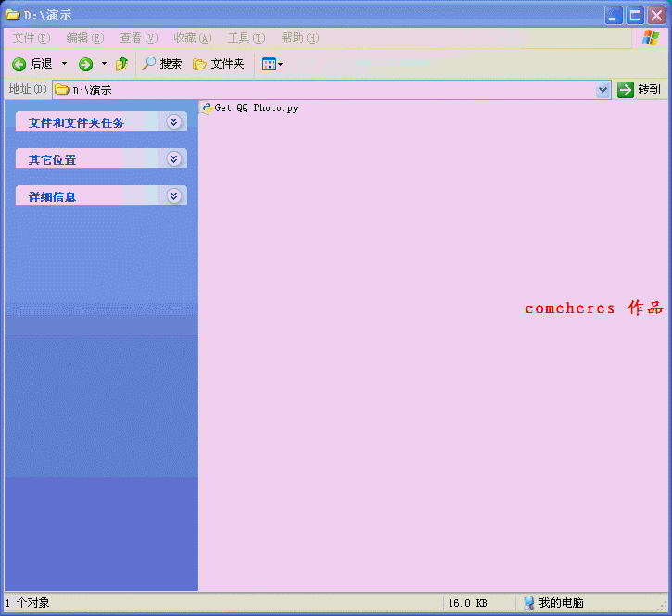Maximize the D:\演示 window
672x616 pixels.
635,16
